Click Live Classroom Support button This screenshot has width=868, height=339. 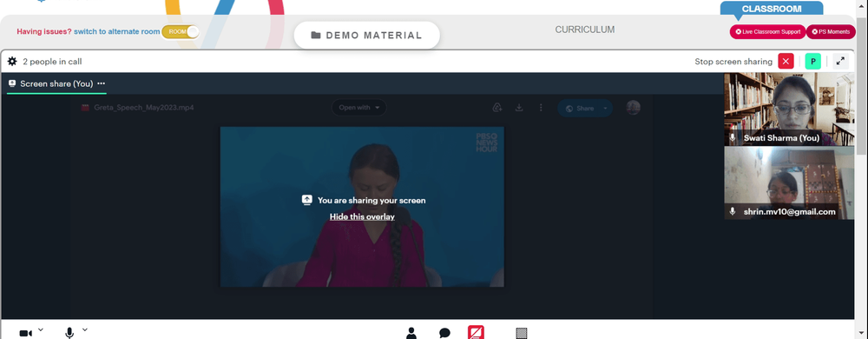coord(767,32)
